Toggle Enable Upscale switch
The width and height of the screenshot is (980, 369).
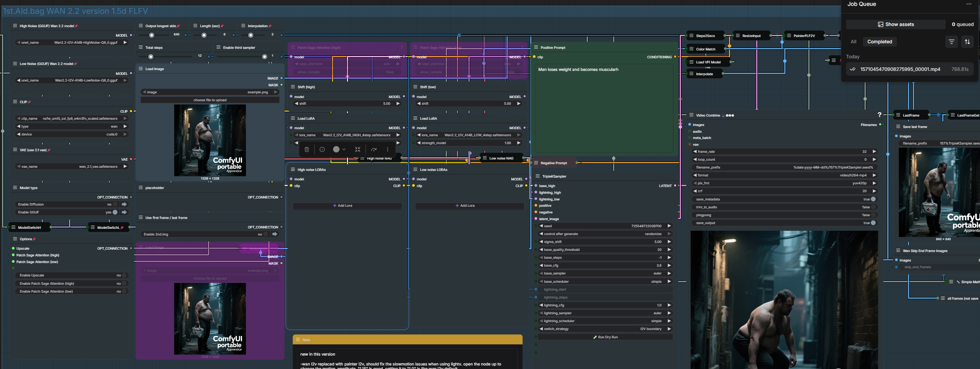(124, 276)
